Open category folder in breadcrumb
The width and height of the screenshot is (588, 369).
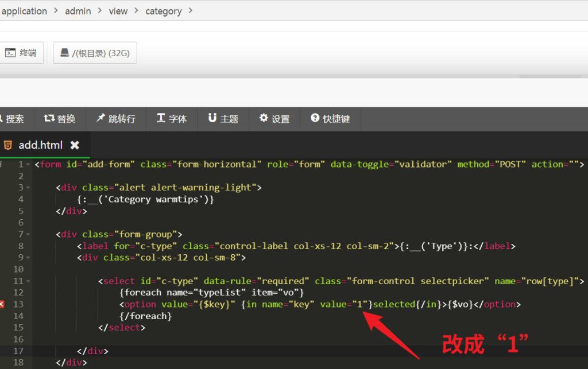pos(163,11)
